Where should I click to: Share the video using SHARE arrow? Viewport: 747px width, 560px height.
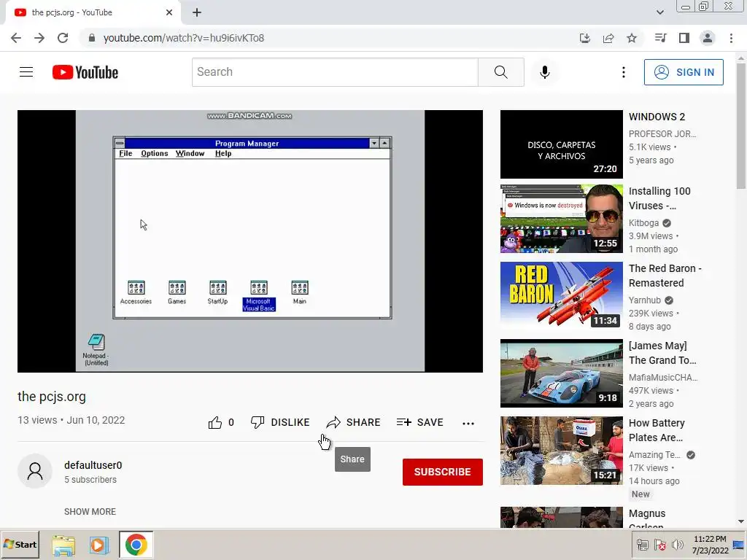[x=353, y=422]
